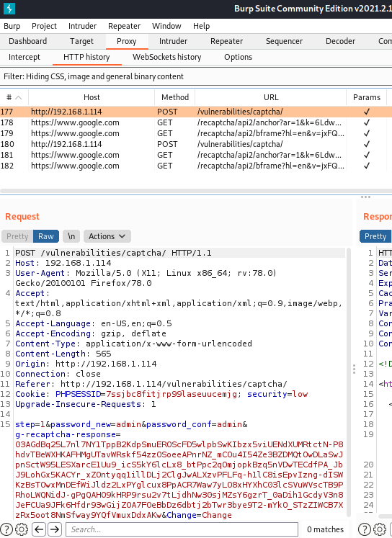Sort by the Params column header

click(367, 97)
